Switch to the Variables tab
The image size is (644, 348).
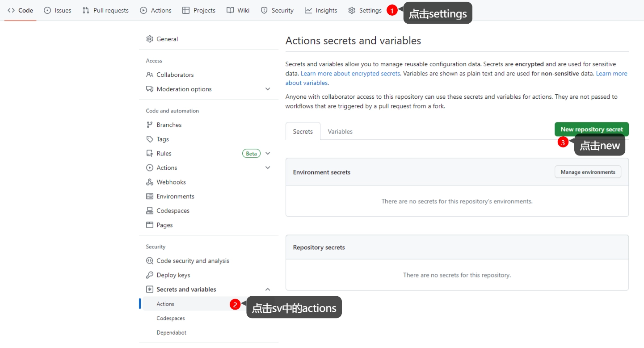[x=340, y=131]
